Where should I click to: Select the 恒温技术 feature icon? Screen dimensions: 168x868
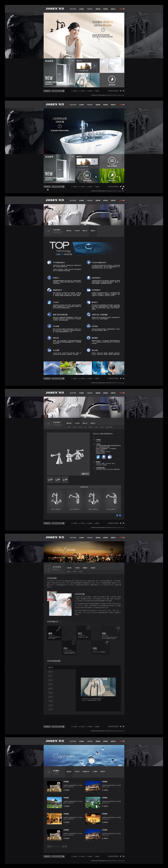(49, 278)
